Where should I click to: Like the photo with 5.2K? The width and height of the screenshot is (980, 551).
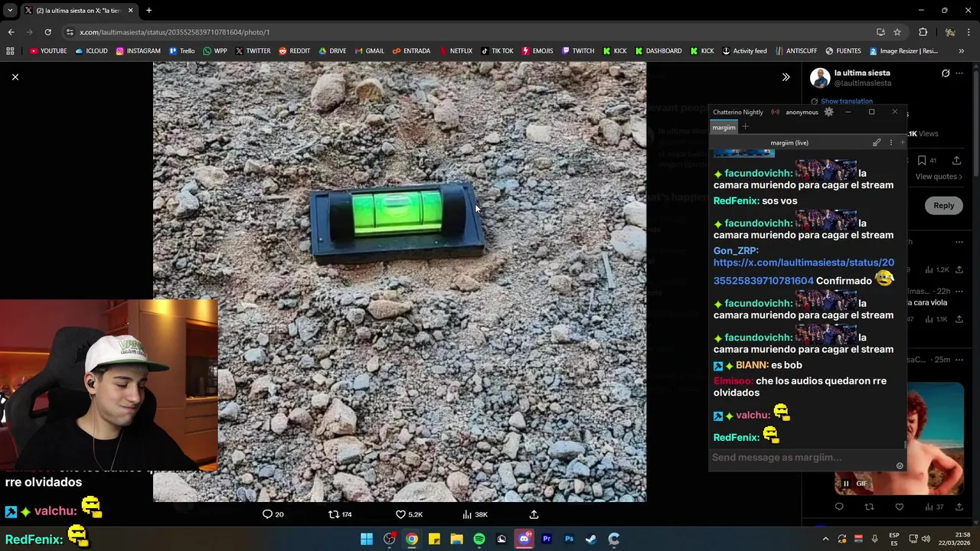click(x=409, y=514)
